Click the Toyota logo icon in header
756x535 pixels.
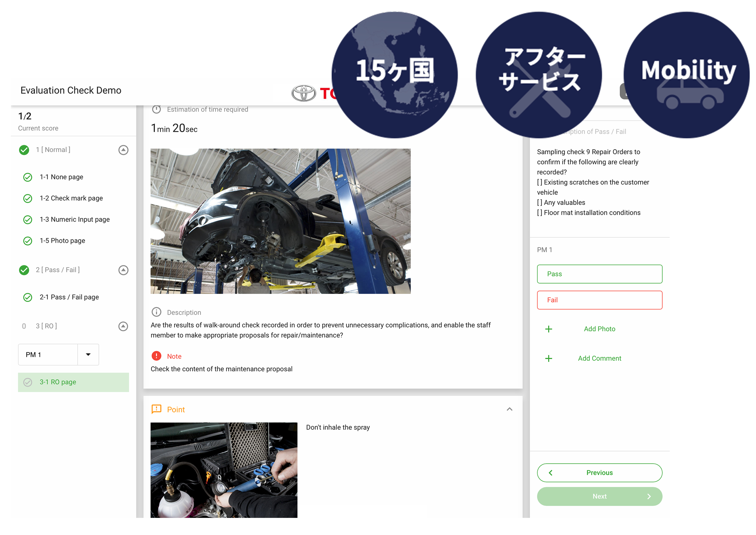[x=304, y=93]
